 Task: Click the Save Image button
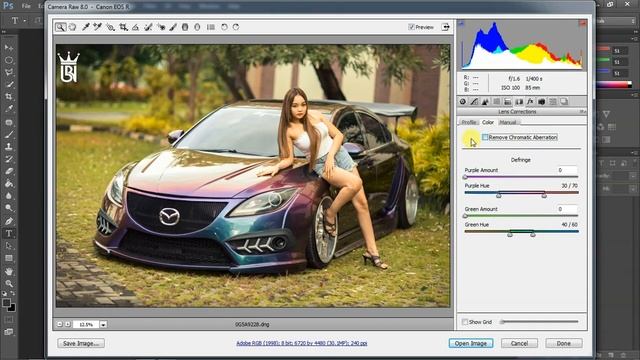[81, 343]
